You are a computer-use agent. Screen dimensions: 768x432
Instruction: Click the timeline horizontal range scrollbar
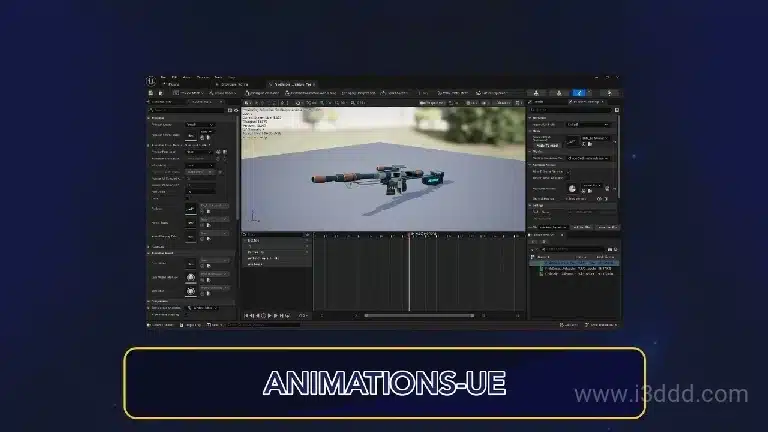pos(419,316)
